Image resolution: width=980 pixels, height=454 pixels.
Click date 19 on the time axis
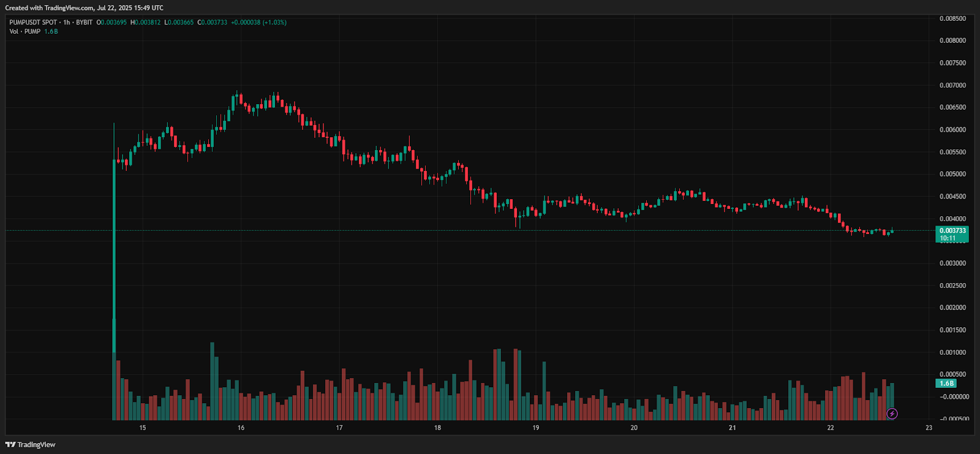coord(535,428)
